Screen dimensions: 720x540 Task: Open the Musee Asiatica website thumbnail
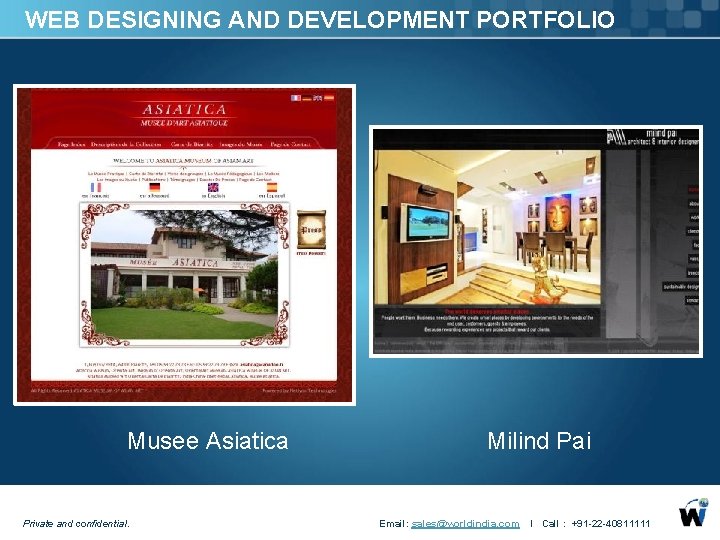pos(185,245)
